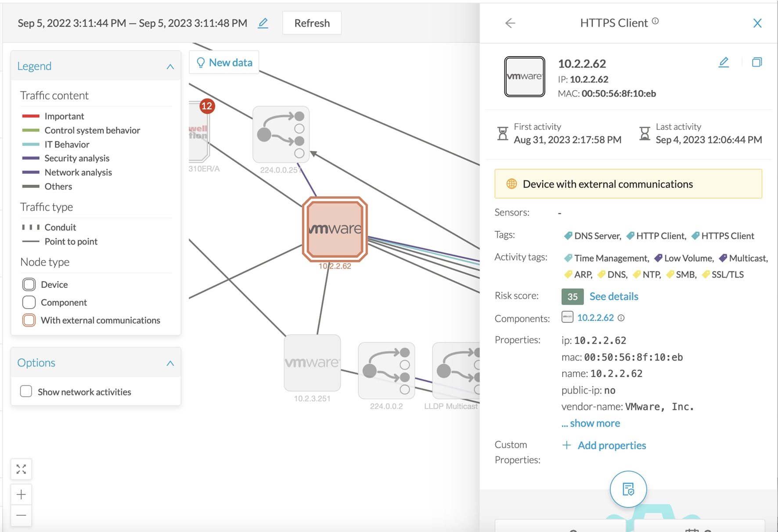
Task: Click the First activity hourglass icon
Action: click(502, 133)
